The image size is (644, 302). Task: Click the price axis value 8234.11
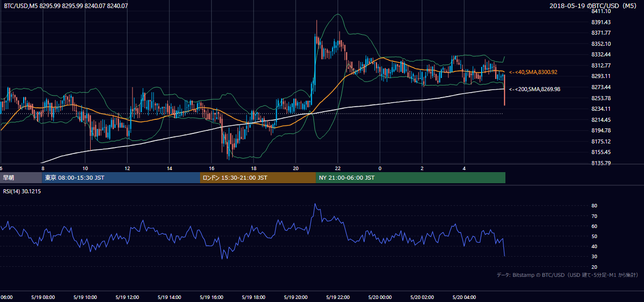(x=601, y=109)
